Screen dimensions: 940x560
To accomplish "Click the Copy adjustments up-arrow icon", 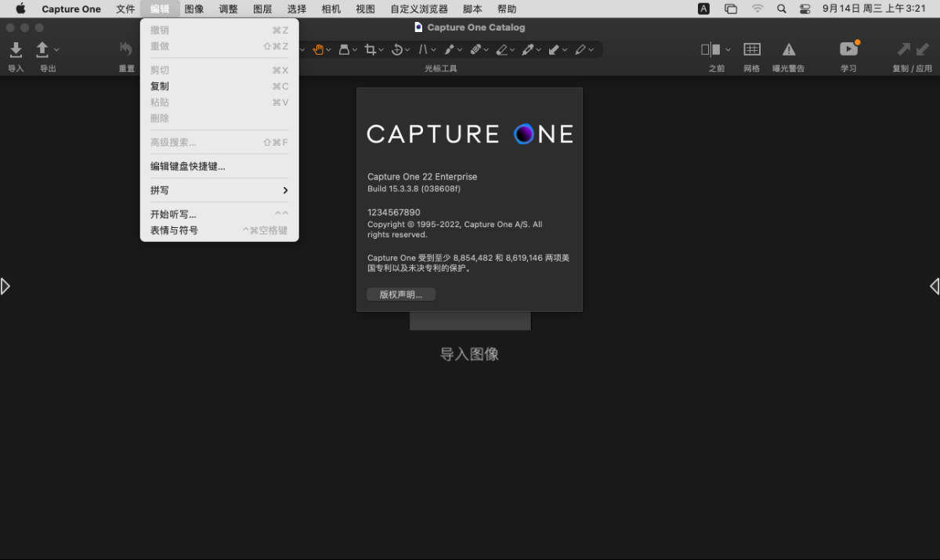I will click(904, 49).
